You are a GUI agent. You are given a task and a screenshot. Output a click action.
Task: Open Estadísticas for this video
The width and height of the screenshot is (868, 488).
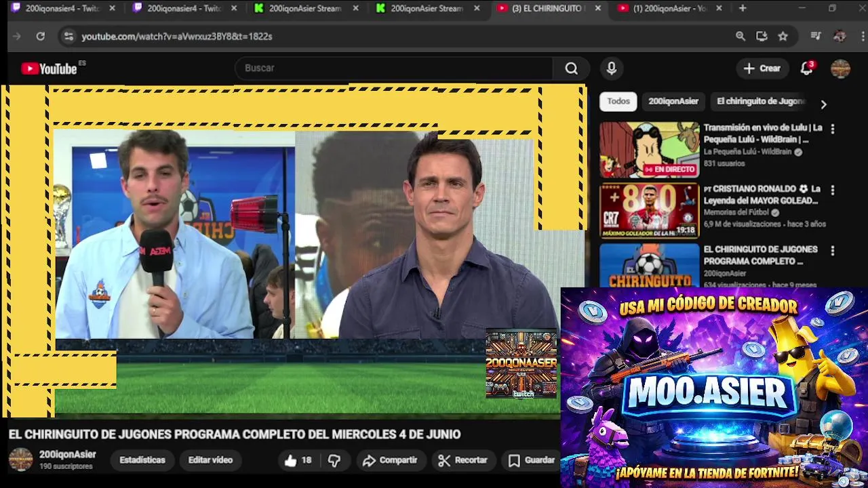142,460
